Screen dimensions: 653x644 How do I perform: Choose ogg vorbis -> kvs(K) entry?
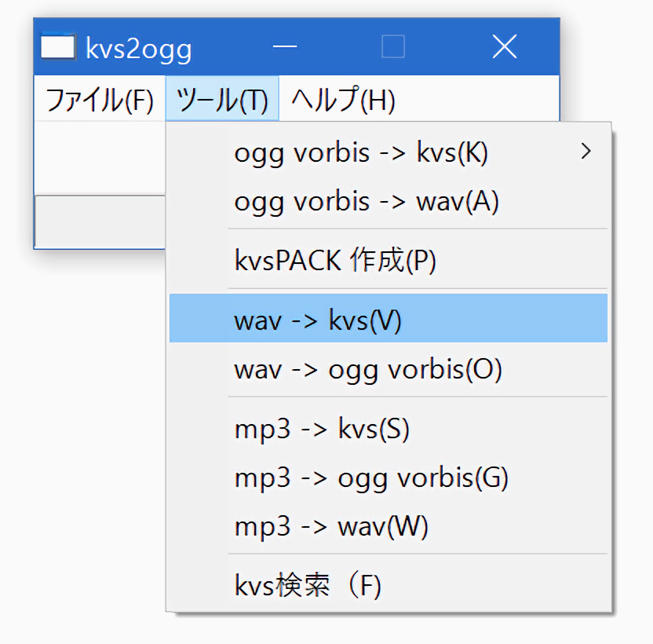(x=361, y=153)
